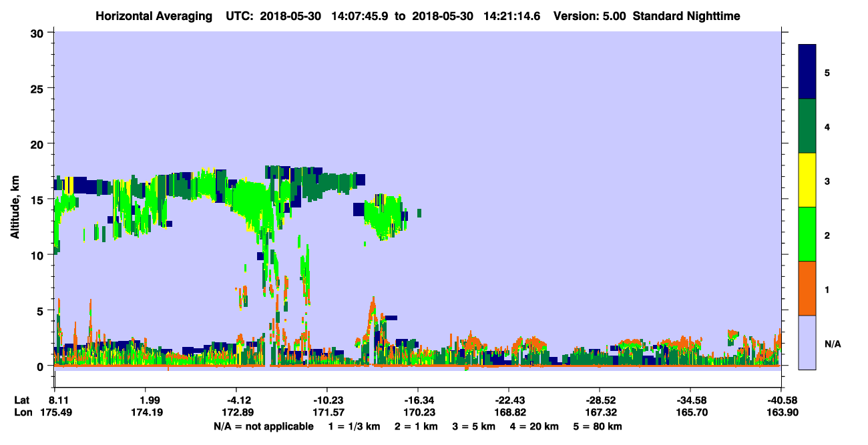Click the latitude value 1.99
The width and height of the screenshot is (868, 445).
(x=146, y=400)
